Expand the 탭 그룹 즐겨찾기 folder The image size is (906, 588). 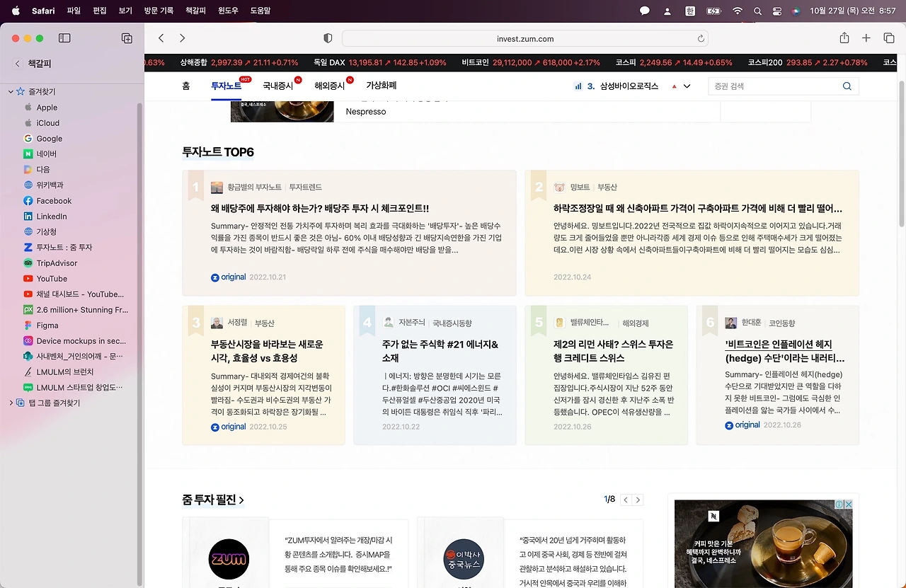[x=11, y=403]
